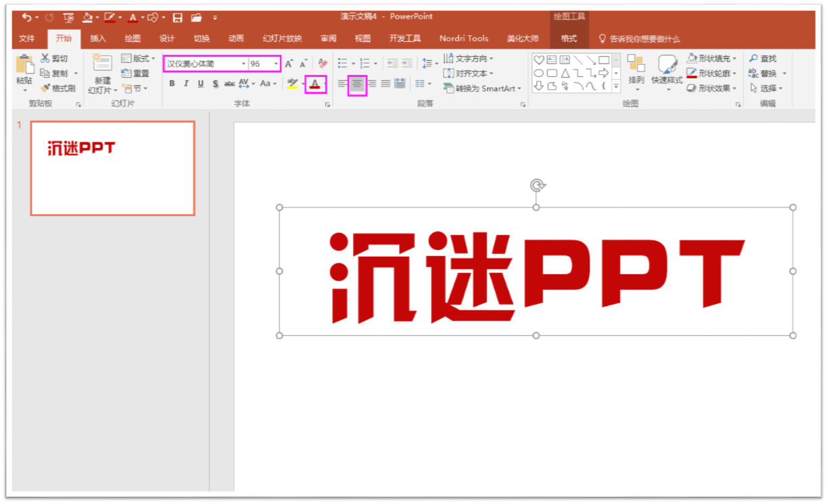Image resolution: width=827 pixels, height=504 pixels.
Task: Select the Format Painter tool
Action: tap(60, 86)
